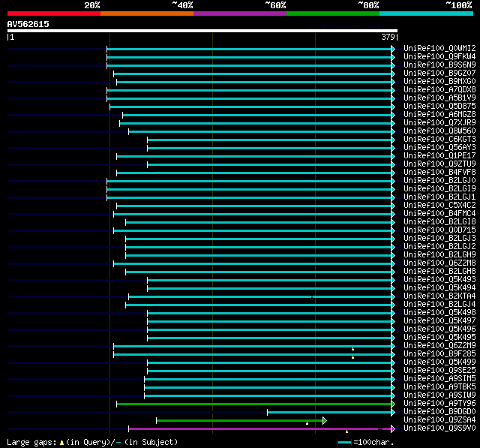Click the yellow gap marker on Q6Z2M9 row
This screenshot has height=448, width=480.
(353, 349)
